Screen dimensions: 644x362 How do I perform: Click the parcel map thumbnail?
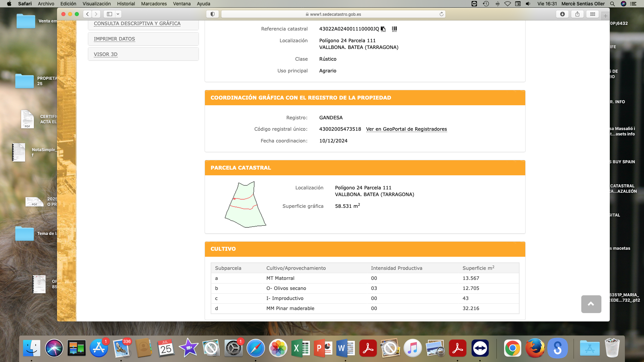pyautogui.click(x=245, y=204)
